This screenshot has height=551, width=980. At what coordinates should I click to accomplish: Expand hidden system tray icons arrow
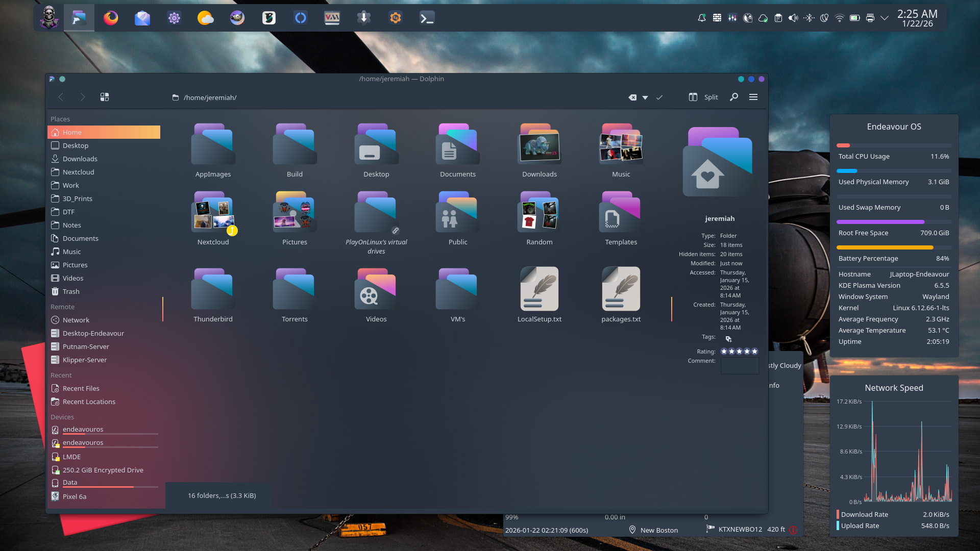[885, 18]
